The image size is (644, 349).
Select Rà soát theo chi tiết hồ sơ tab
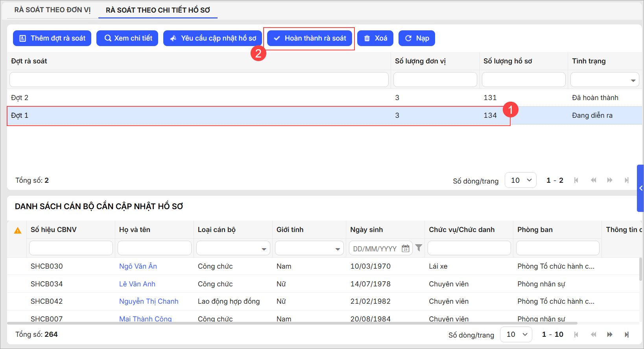158,10
